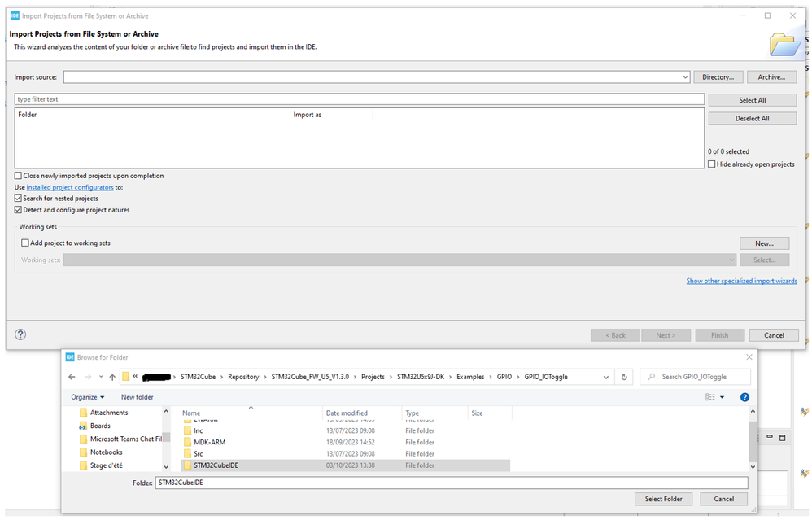Expand the address bar path history dropdown
Screen dimensions: 812x520
click(x=606, y=377)
